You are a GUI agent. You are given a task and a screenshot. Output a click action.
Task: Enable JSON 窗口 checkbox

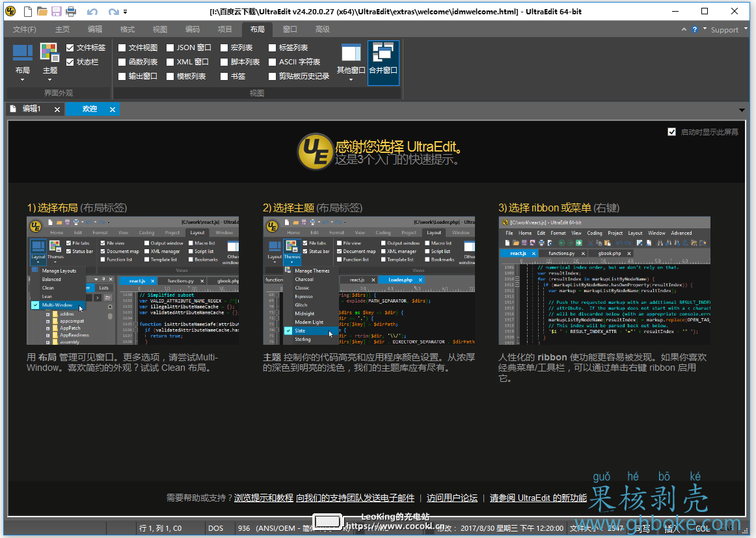coord(170,47)
